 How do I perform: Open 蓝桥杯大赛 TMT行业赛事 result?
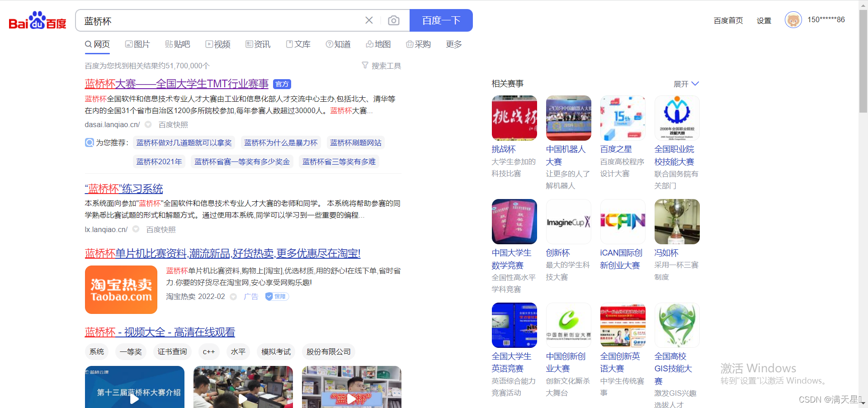tap(177, 84)
